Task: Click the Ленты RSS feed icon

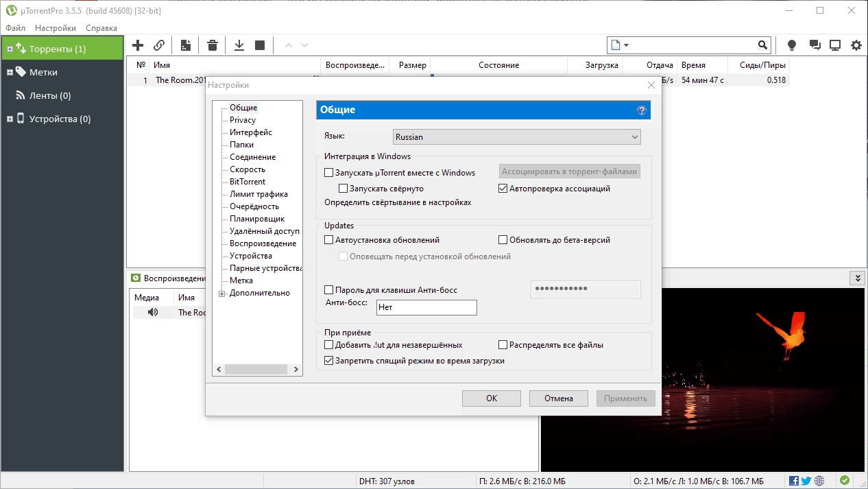Action: point(21,95)
